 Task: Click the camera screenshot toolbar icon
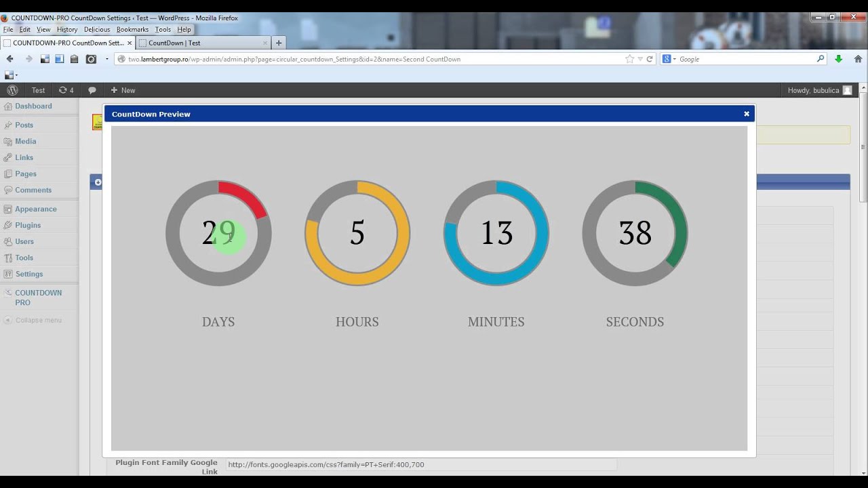[91, 59]
